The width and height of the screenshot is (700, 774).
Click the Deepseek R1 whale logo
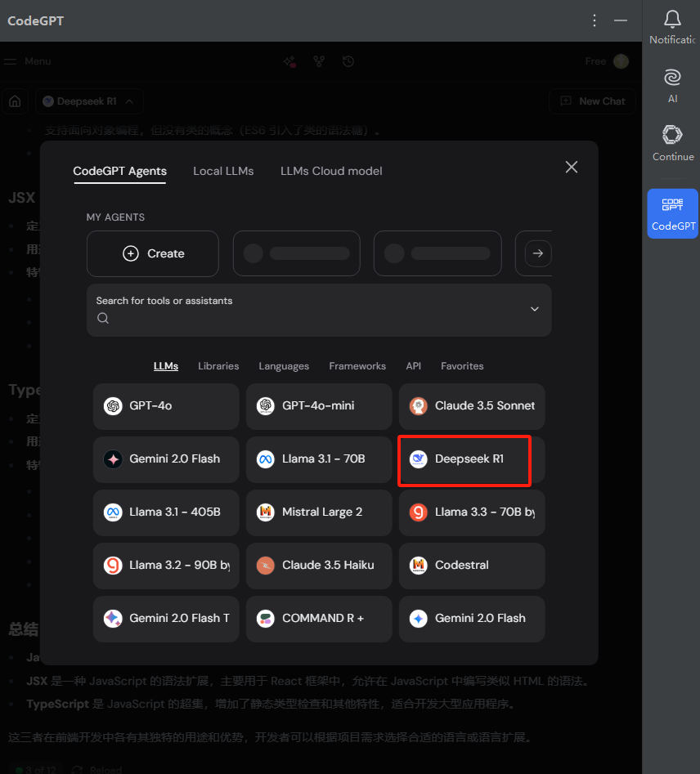tap(419, 459)
